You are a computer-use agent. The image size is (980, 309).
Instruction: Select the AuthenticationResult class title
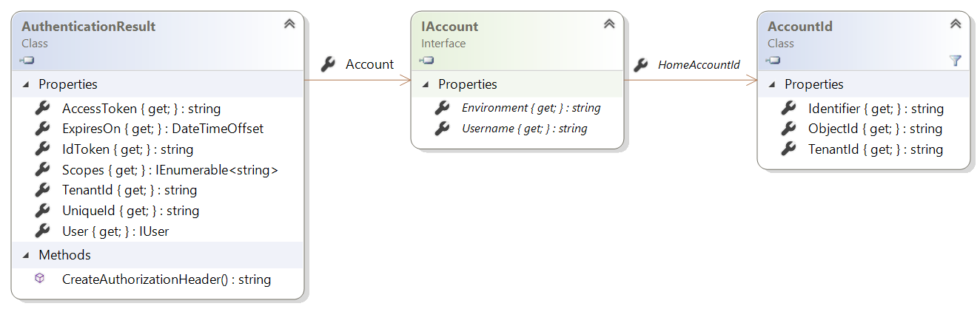pyautogui.click(x=88, y=27)
